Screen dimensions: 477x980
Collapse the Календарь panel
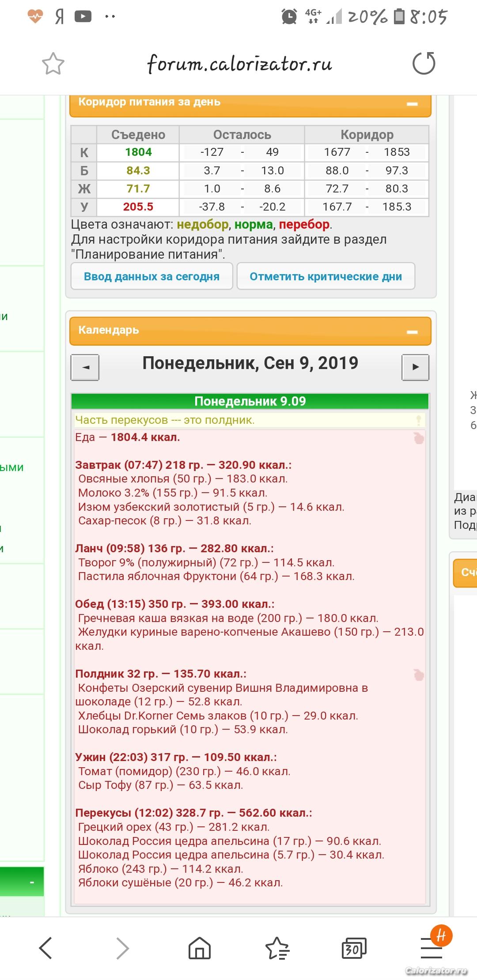[412, 332]
